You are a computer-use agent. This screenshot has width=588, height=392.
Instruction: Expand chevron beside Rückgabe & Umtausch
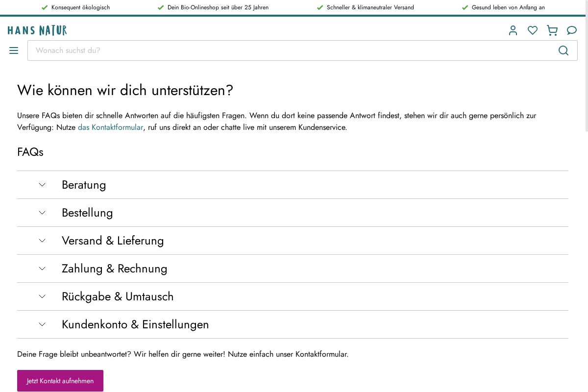[x=42, y=296]
